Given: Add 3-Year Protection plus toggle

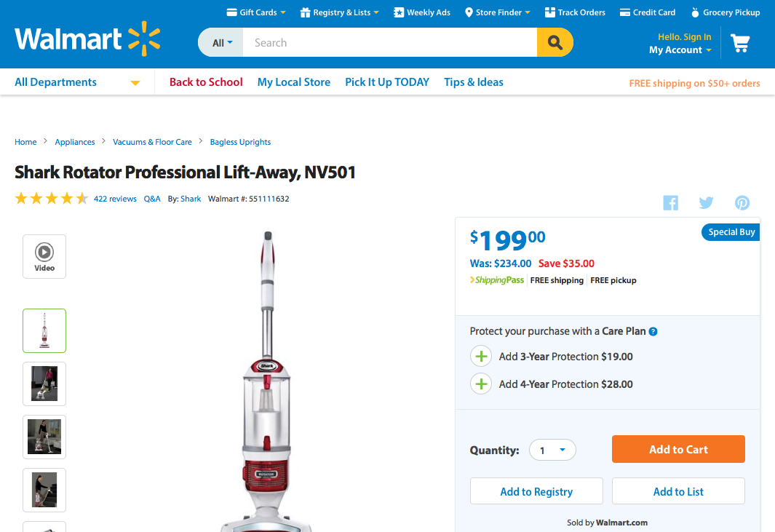Looking at the screenshot, I should click(481, 357).
